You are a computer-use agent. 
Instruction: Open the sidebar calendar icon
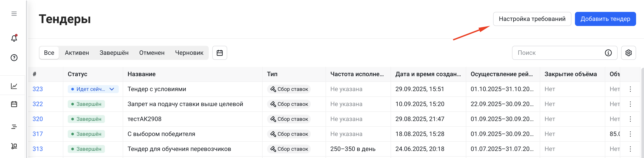click(14, 104)
